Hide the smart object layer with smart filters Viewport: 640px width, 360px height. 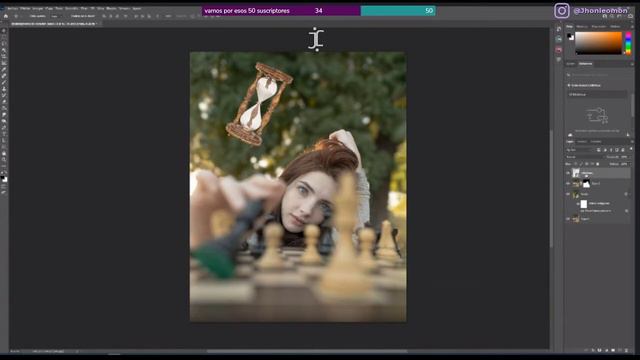pyautogui.click(x=568, y=195)
